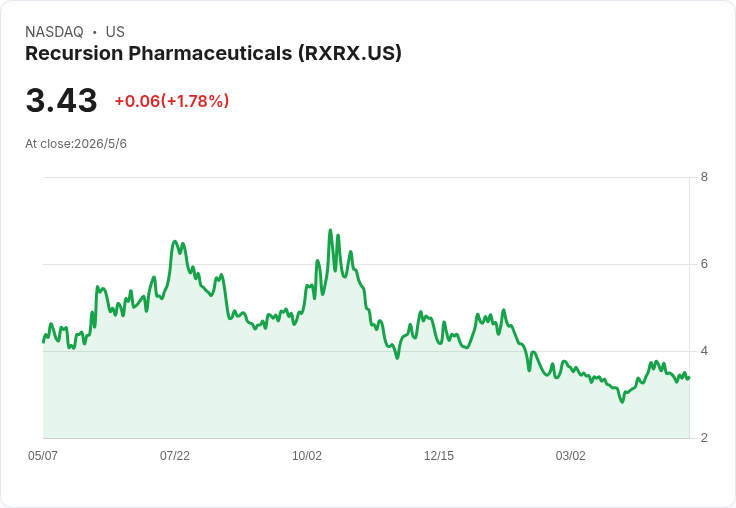Click the 8 price axis label
This screenshot has height=508, width=736.
pyautogui.click(x=704, y=177)
